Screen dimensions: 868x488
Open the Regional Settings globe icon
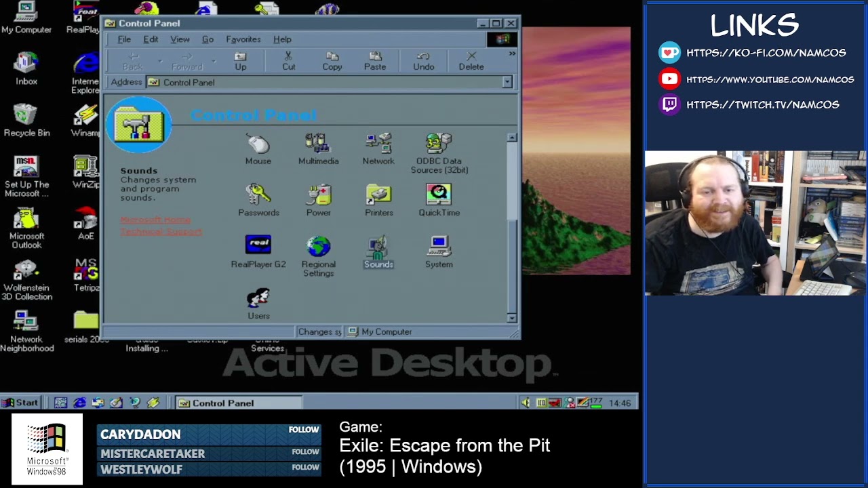coord(318,257)
